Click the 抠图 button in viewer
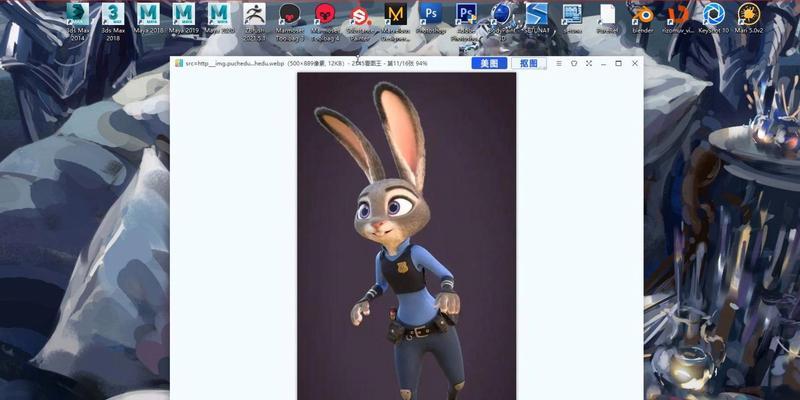800x400 pixels. coord(529,63)
